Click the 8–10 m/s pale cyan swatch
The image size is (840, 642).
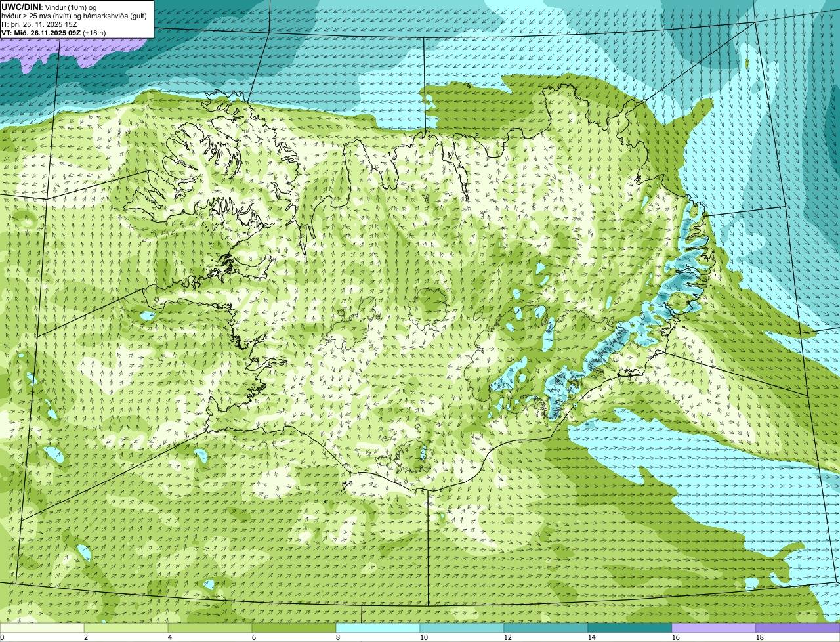(x=378, y=628)
